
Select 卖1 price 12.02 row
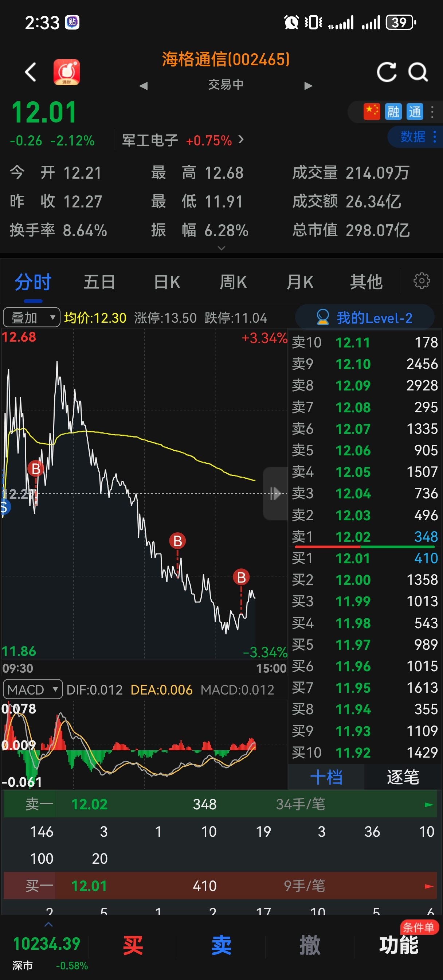(x=365, y=536)
